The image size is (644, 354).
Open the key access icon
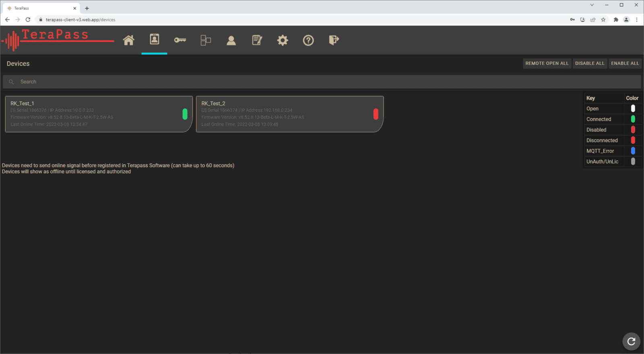180,40
